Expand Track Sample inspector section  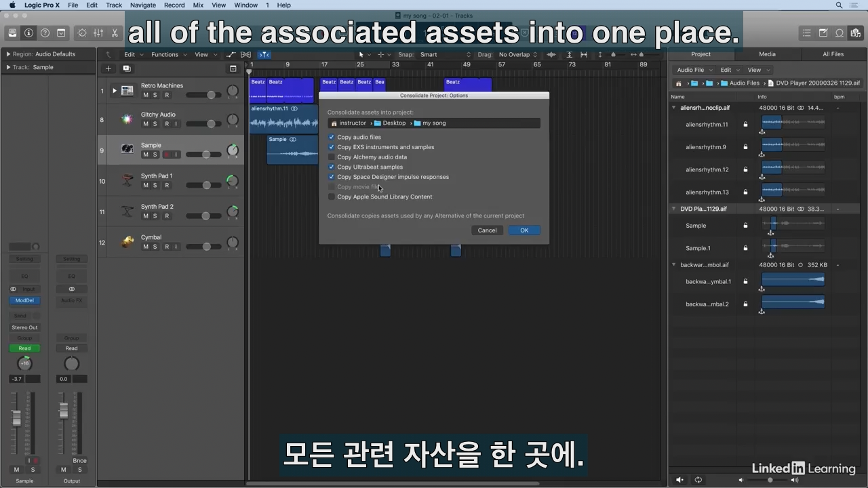8,67
